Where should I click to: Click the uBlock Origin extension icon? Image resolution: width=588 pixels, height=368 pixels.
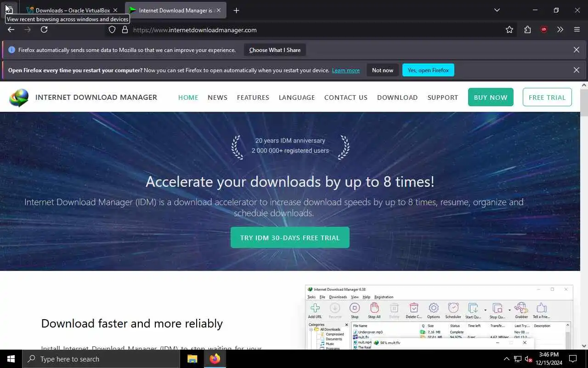tap(544, 29)
